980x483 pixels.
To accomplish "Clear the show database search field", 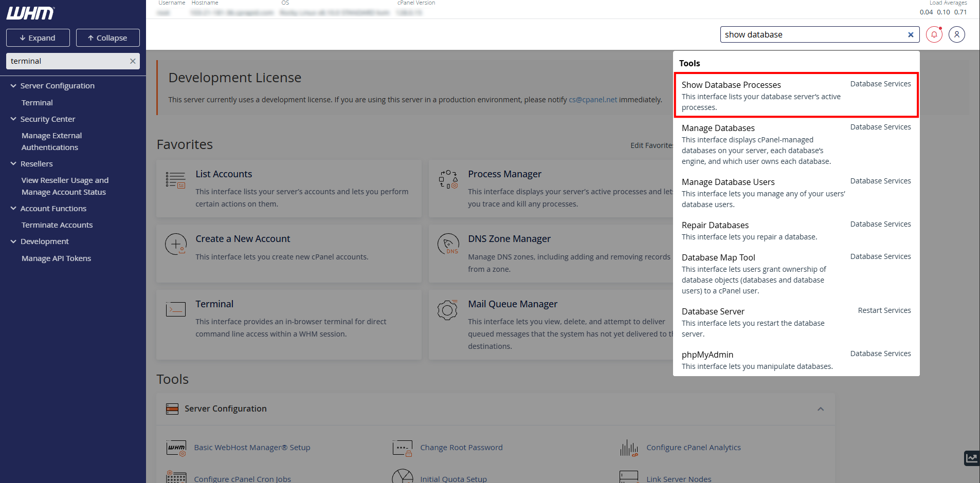I will [911, 34].
